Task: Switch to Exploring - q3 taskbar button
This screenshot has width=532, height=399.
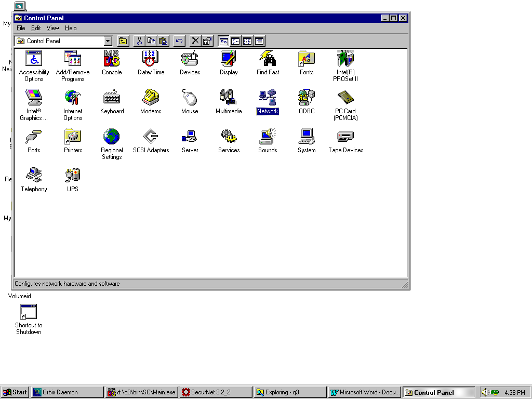Action: click(x=290, y=392)
